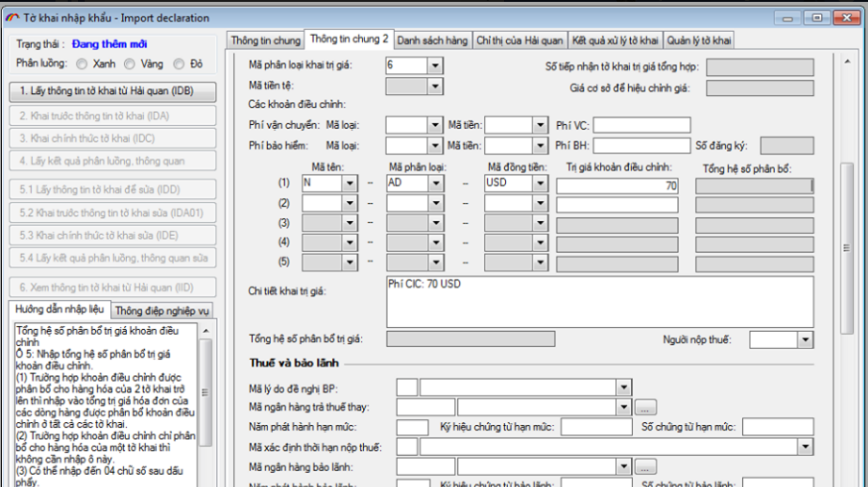Select the Vàng radio button
This screenshot has width=868, height=487.
click(x=132, y=64)
